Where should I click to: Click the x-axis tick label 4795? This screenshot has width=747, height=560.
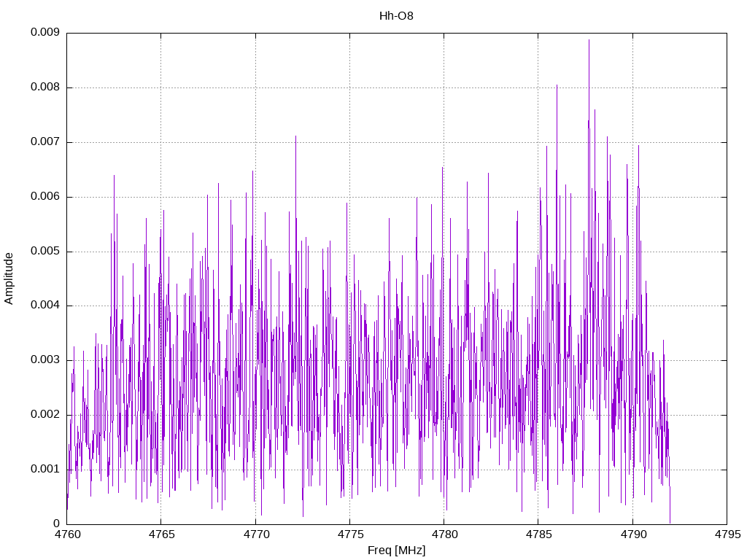[x=727, y=534]
